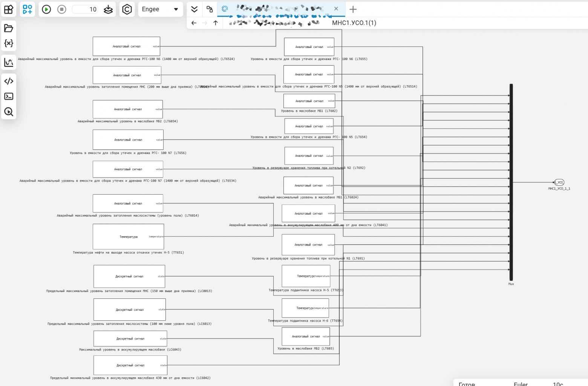Add a new tab with plus
This screenshot has width=588, height=386.
[x=353, y=9]
